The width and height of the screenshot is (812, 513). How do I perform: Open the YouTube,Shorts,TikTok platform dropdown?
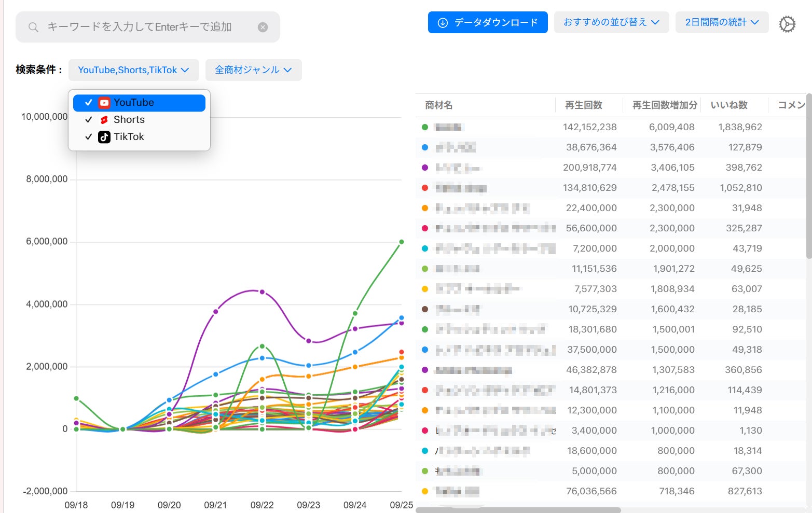click(134, 70)
